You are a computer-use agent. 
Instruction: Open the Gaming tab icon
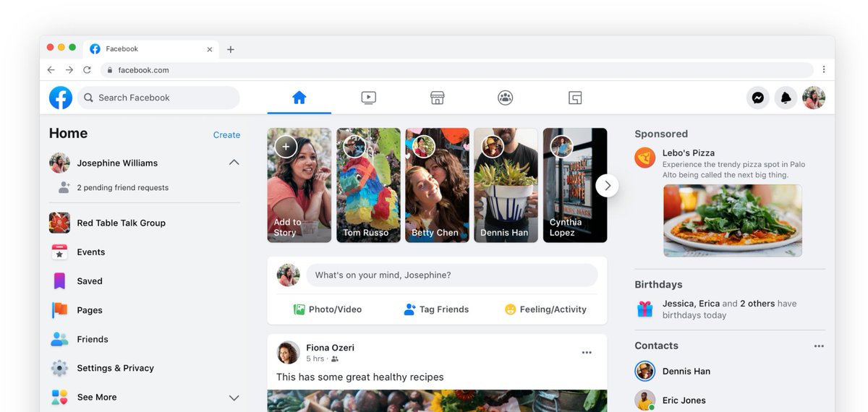[x=575, y=98]
